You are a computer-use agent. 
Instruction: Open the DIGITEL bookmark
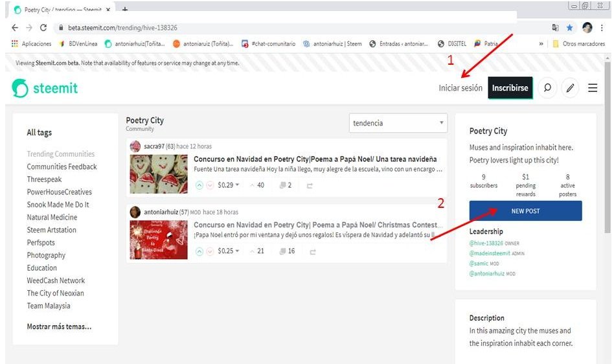point(452,44)
